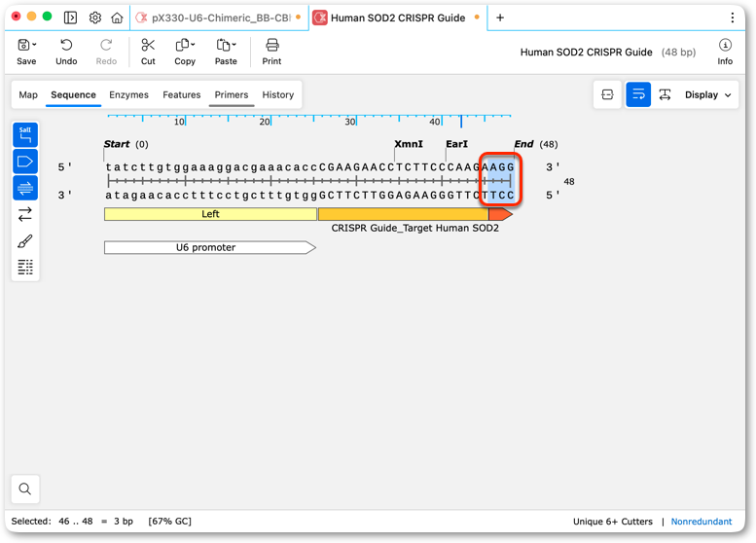Open the Paste options dropdown arrow
This screenshot has height=543, width=756.
click(234, 45)
